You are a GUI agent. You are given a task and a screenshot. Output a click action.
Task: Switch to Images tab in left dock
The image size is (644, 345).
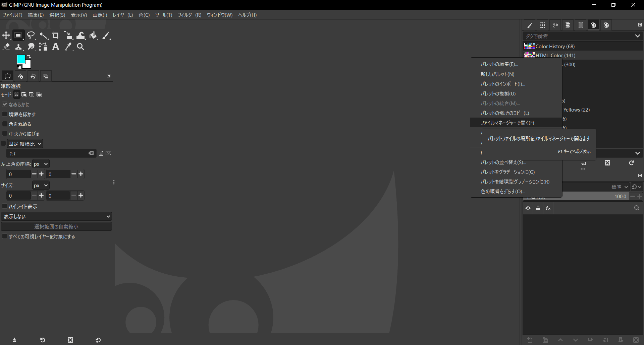pos(46,76)
